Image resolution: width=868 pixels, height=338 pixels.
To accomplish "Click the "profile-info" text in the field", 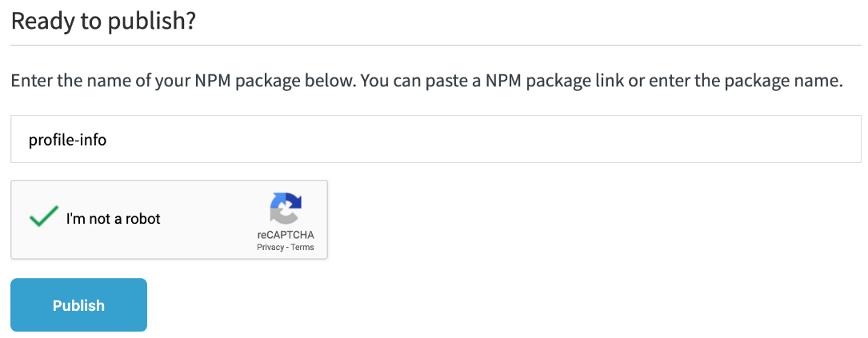I will [67, 140].
